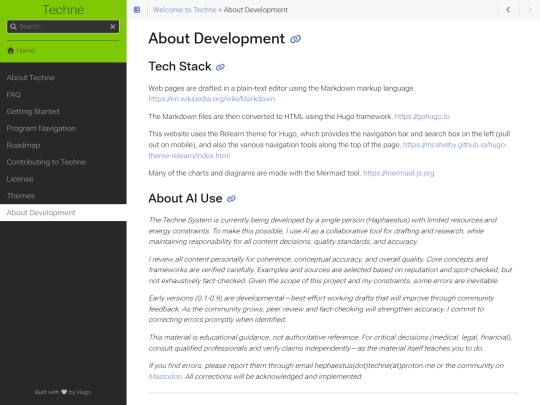Open the gohugo.io link

coord(422,116)
